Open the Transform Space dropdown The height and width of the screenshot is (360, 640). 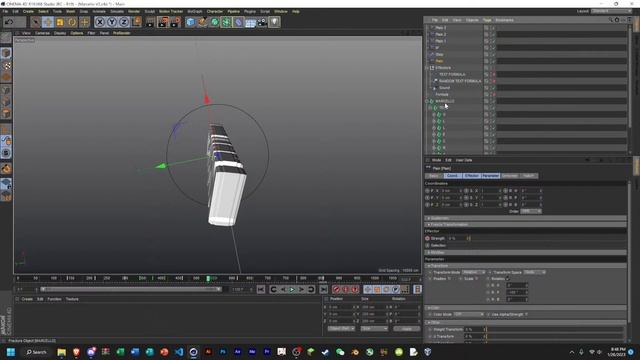pyautogui.click(x=534, y=272)
